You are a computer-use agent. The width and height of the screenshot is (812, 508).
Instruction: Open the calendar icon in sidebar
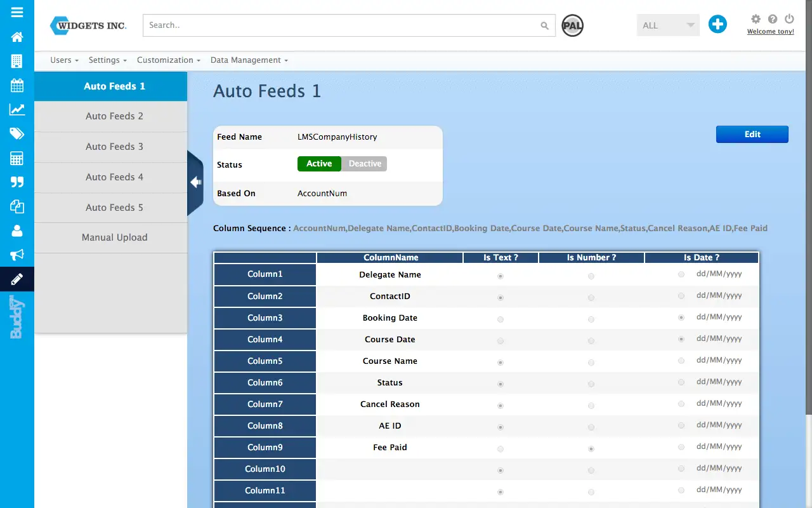tap(17, 85)
